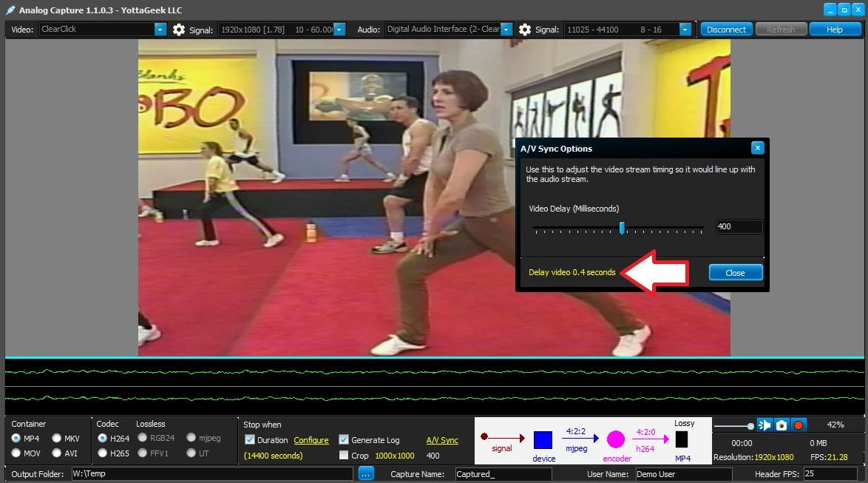Expand the video Signal format dropdown

point(340,30)
